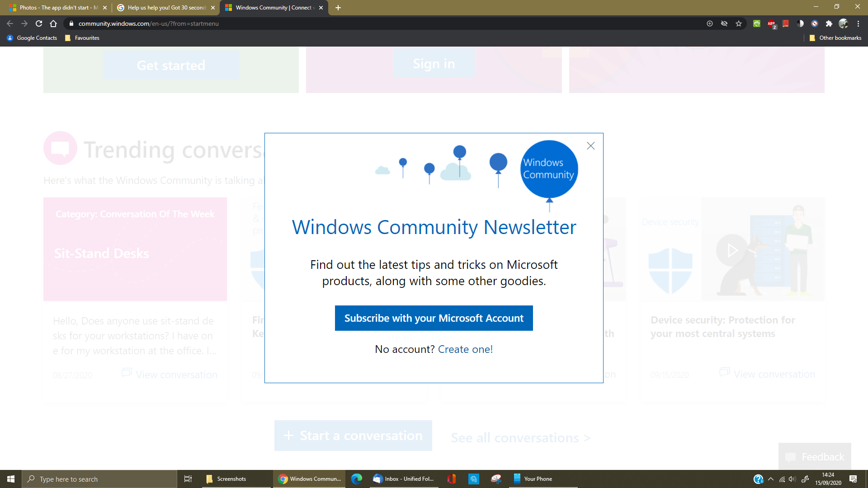Image resolution: width=868 pixels, height=488 pixels.
Task: Bookmark this page with the star
Action: [x=739, y=23]
